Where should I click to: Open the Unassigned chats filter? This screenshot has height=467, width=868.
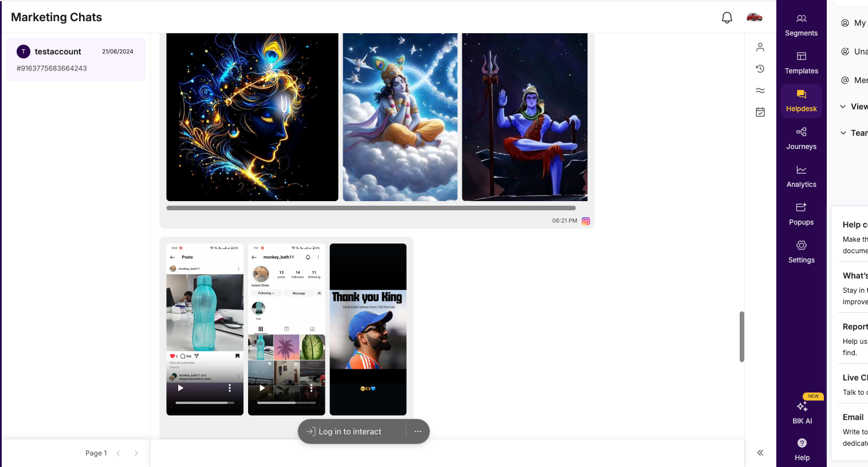coord(854,52)
